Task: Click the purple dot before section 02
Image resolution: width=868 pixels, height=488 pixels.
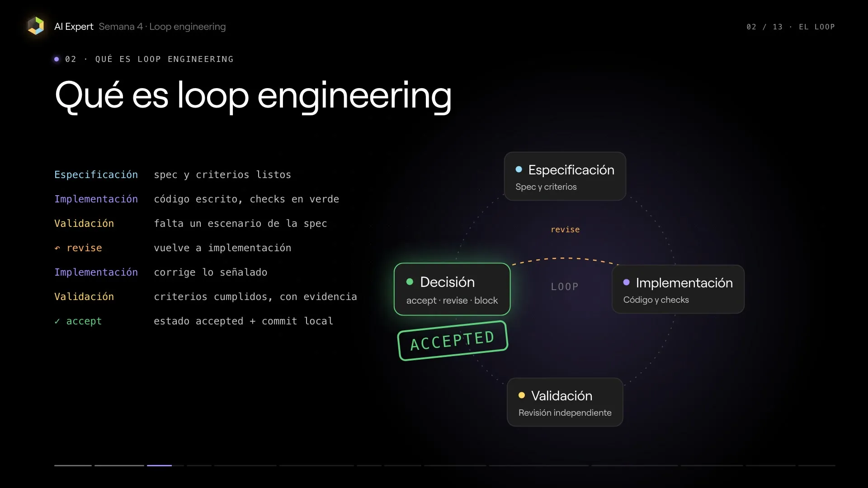Action: point(57,59)
